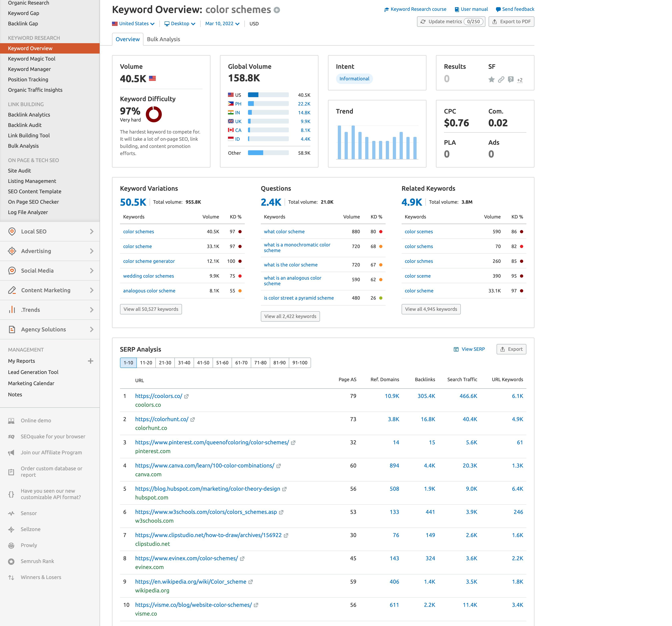The image size is (672, 626).
Task: Click the Export to PDF button
Action: pyautogui.click(x=511, y=22)
